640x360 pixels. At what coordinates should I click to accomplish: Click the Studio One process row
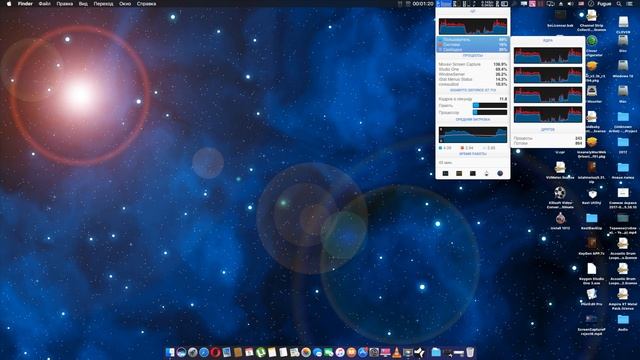pyautogui.click(x=473, y=69)
